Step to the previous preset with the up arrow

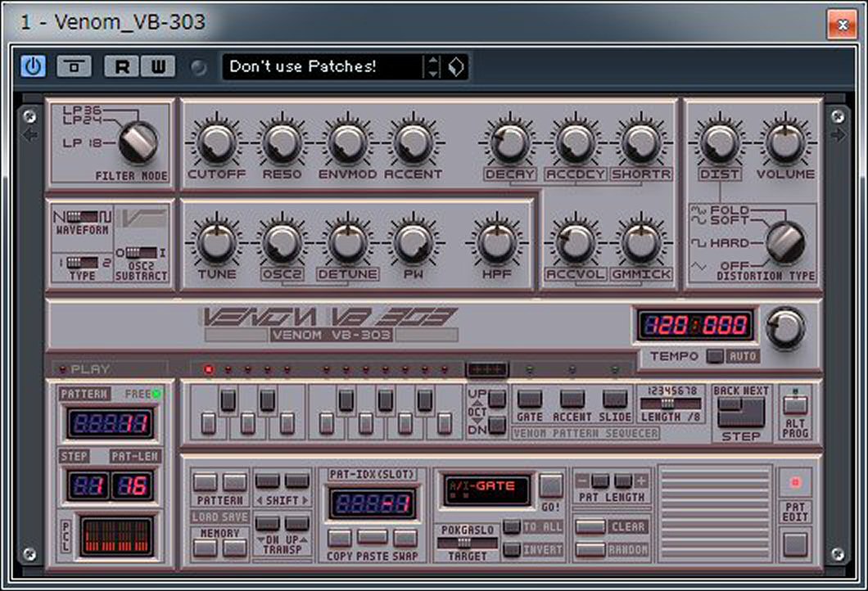(433, 61)
